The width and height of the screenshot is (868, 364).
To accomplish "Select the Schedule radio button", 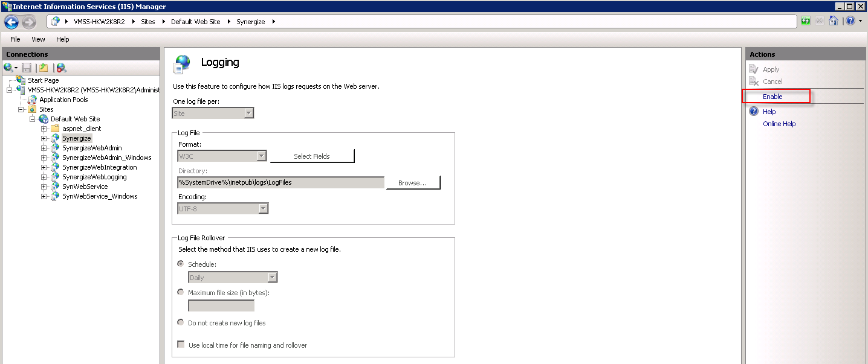I will (x=180, y=264).
